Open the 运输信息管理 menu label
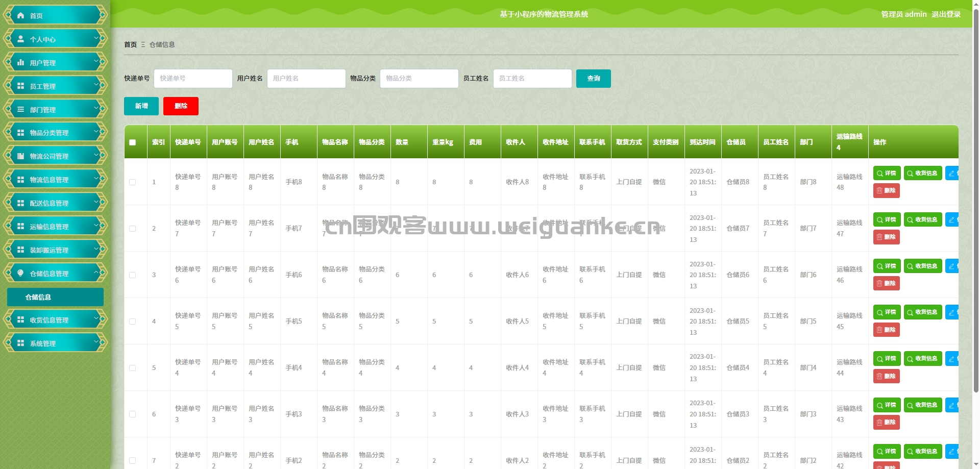 [49, 227]
